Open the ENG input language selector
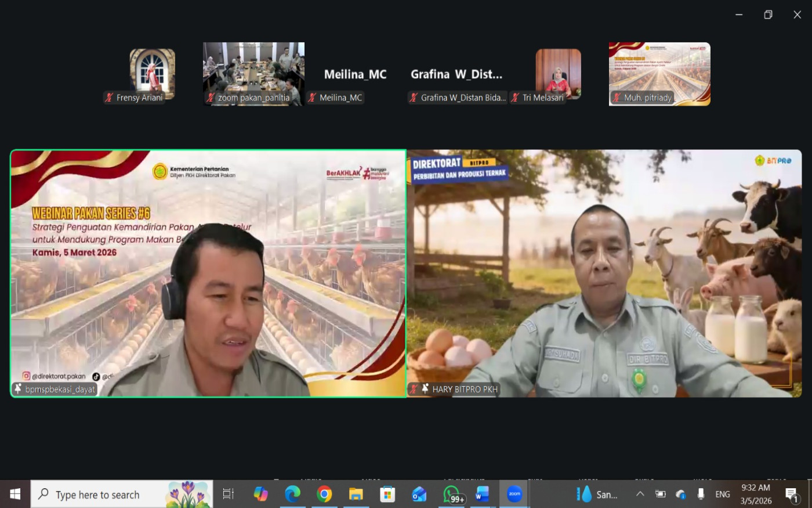 pyautogui.click(x=722, y=494)
